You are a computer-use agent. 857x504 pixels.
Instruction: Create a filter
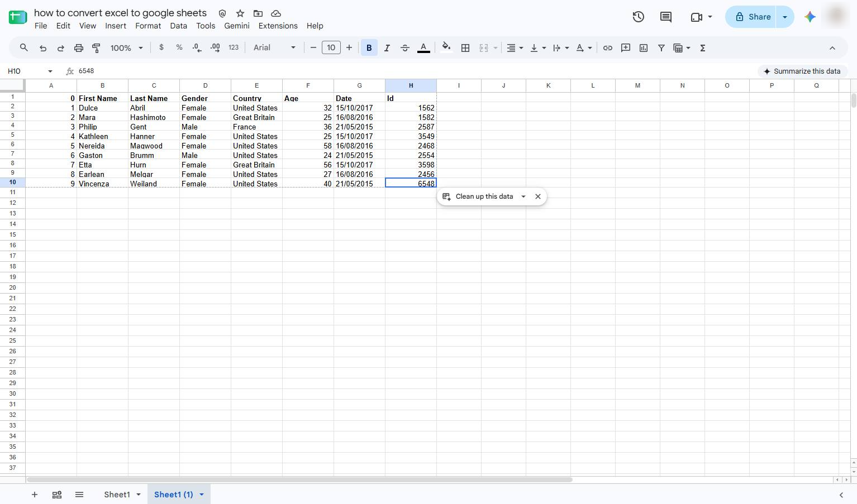(661, 48)
